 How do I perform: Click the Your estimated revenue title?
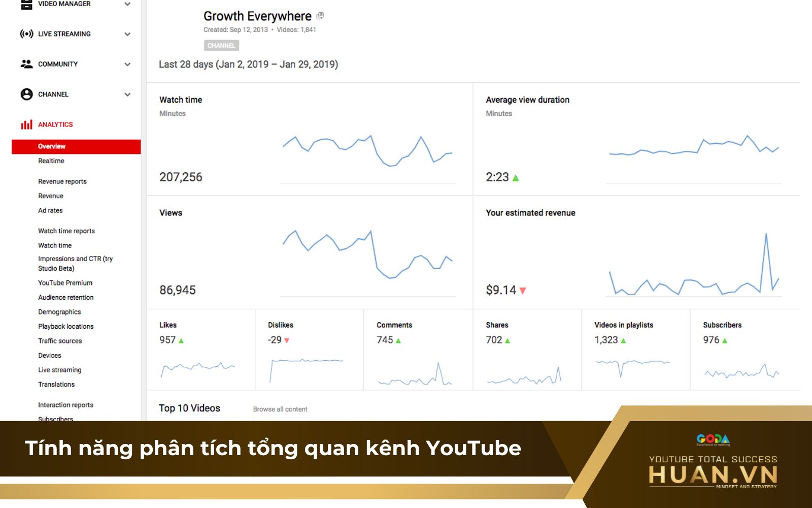(x=530, y=213)
